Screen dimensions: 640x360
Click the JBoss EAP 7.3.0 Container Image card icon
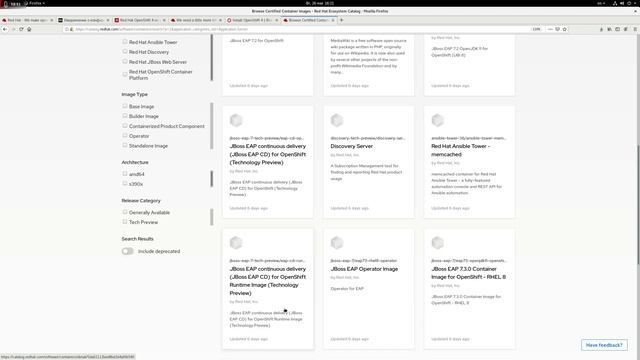pos(438,243)
